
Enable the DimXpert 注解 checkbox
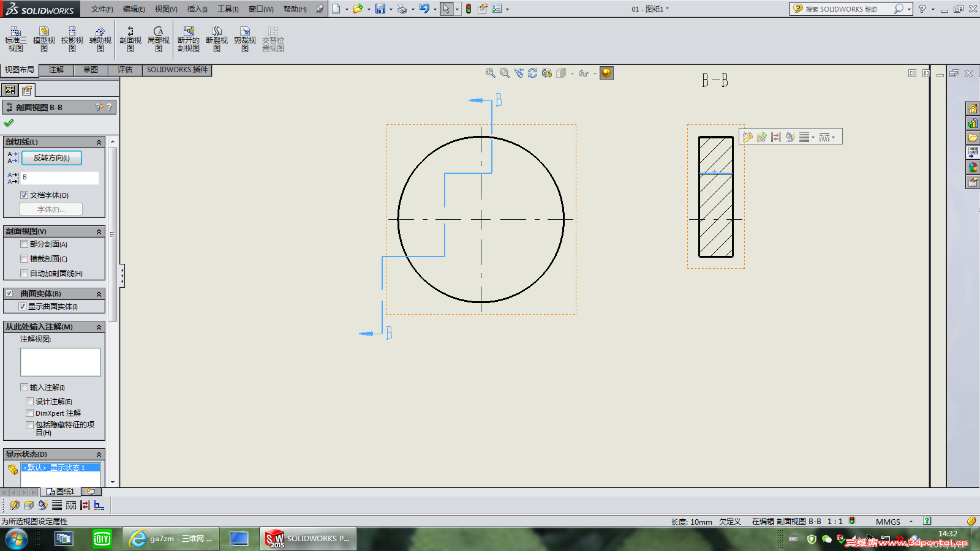[29, 413]
